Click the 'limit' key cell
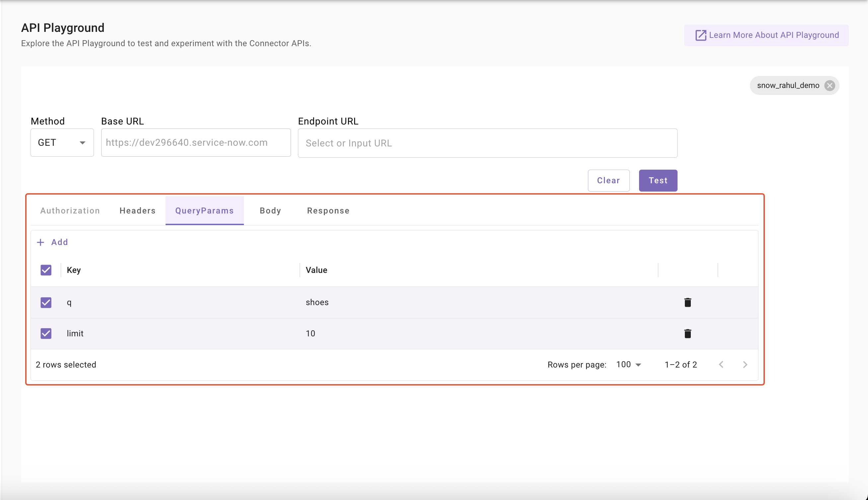 [x=181, y=333]
